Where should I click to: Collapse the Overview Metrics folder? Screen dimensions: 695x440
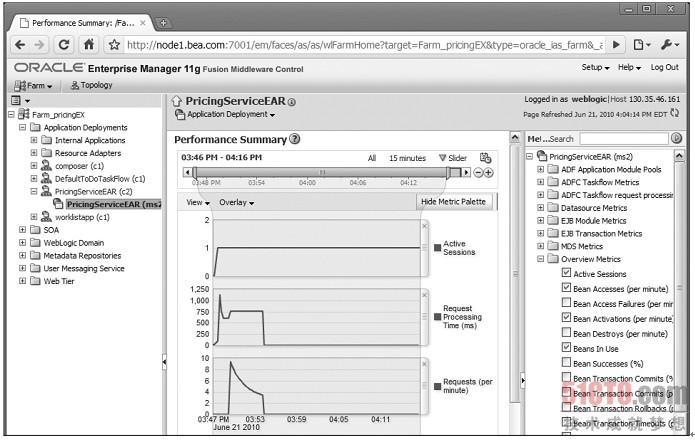point(540,259)
